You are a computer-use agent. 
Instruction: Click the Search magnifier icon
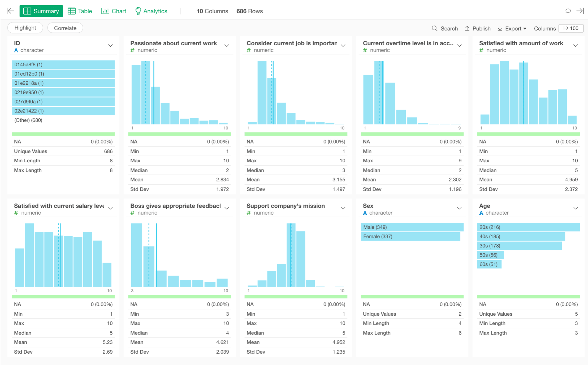tap(435, 28)
